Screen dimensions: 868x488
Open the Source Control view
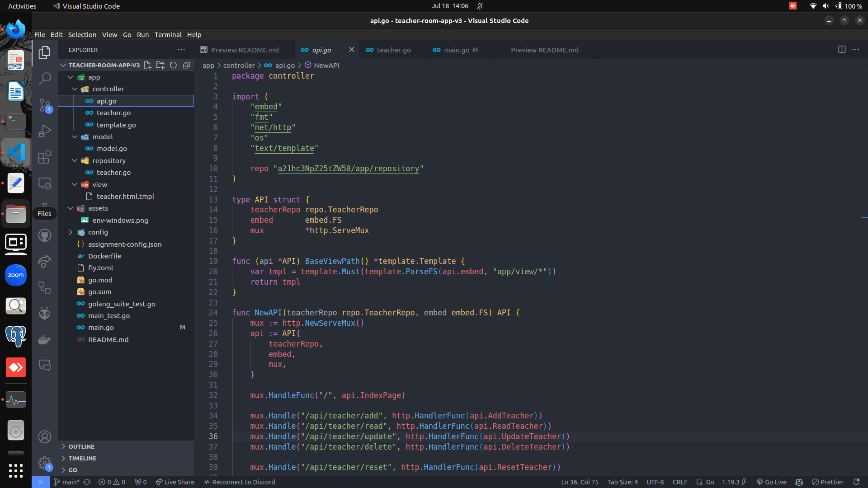pos(44,105)
